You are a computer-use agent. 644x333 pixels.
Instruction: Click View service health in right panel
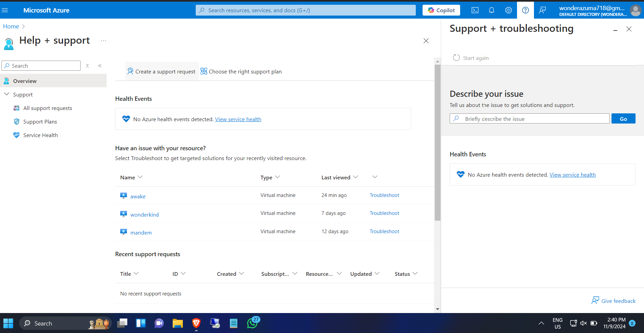(x=573, y=175)
